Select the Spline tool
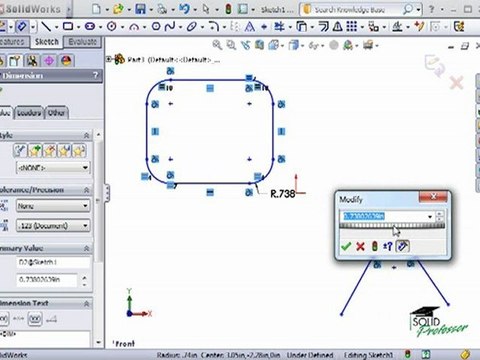This screenshot has width=480, height=360. coord(170,26)
